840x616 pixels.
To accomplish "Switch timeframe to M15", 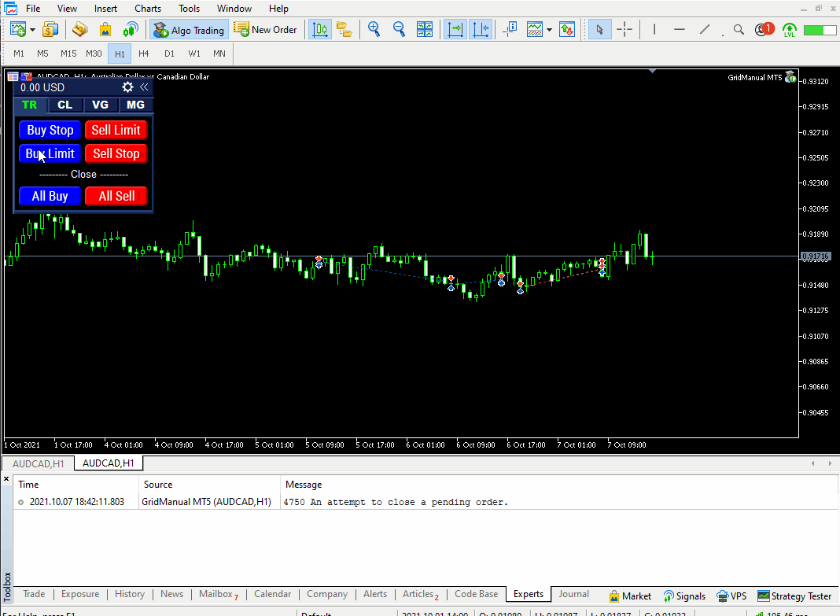I will tap(68, 53).
